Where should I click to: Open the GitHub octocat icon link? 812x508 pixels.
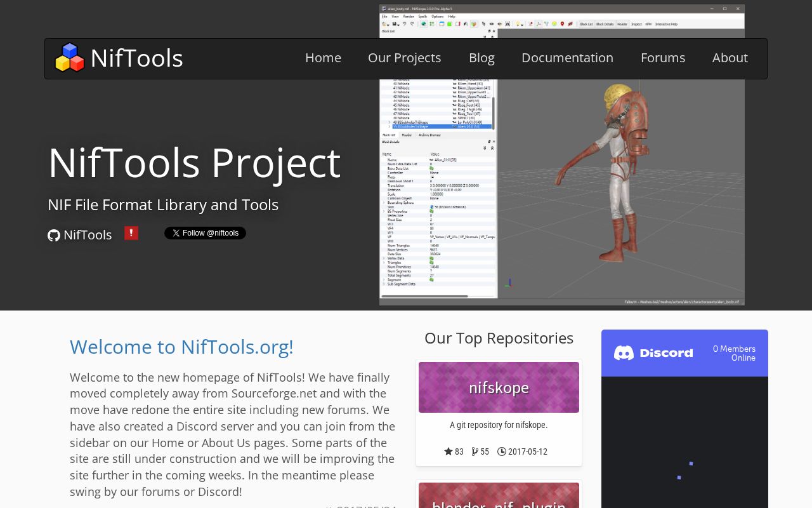click(x=54, y=236)
